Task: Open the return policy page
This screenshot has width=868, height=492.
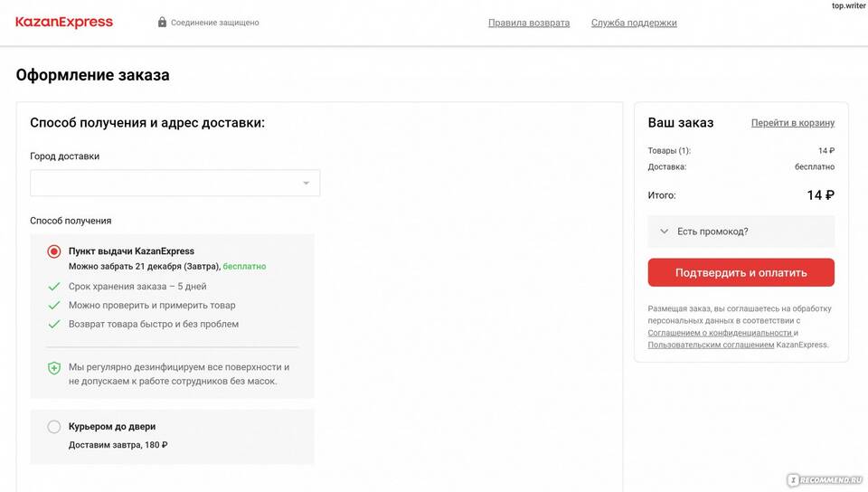Action: click(529, 23)
